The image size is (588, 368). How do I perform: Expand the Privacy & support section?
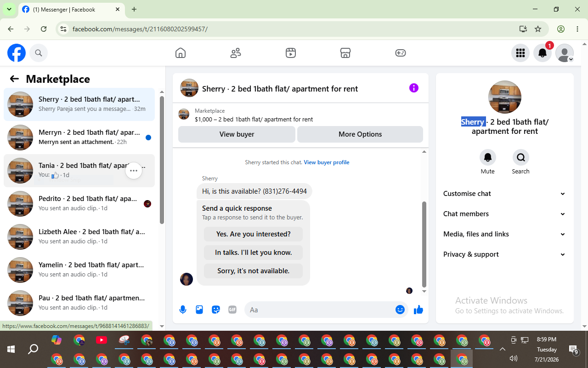505,254
